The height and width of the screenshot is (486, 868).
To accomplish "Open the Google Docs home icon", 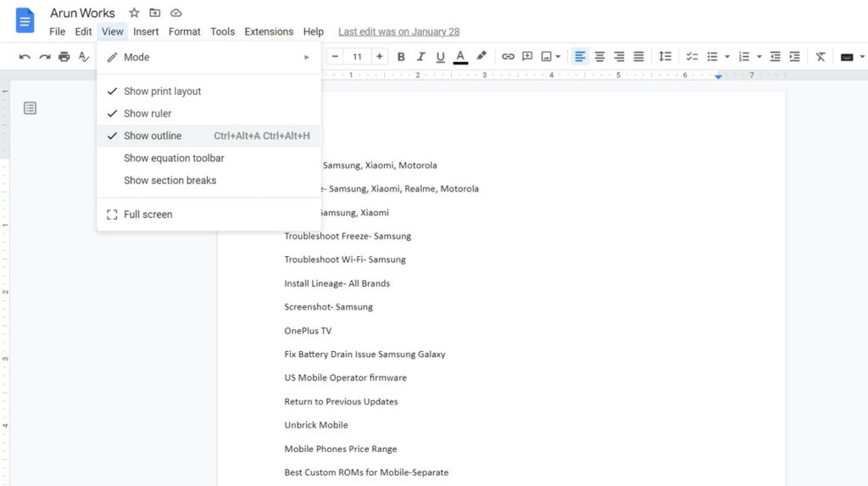I will (25, 20).
